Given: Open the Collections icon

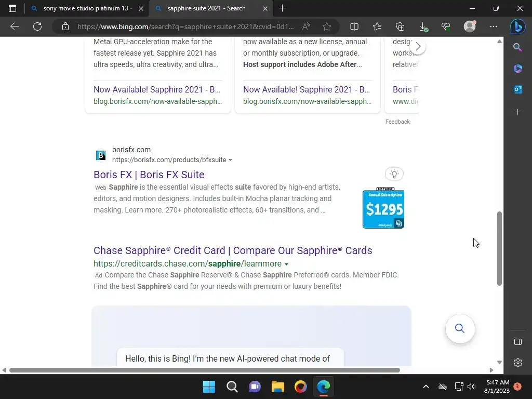Looking at the screenshot, I should point(400,26).
